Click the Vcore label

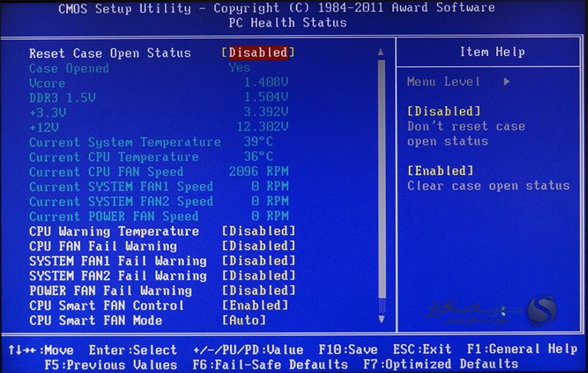point(47,83)
